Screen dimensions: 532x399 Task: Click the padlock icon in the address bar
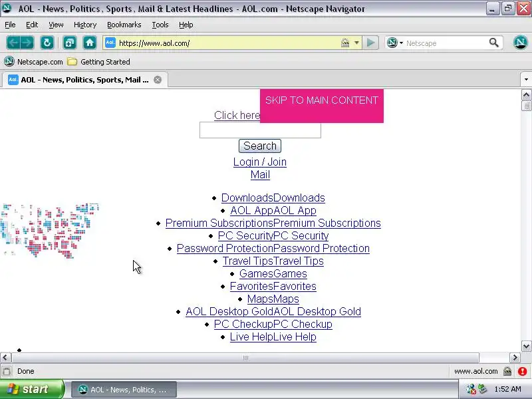pyautogui.click(x=345, y=43)
